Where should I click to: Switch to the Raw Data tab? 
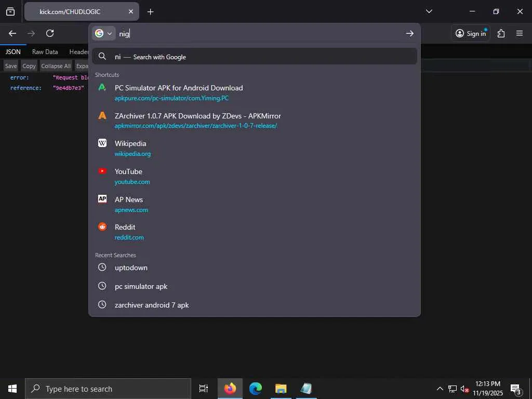[x=45, y=52]
